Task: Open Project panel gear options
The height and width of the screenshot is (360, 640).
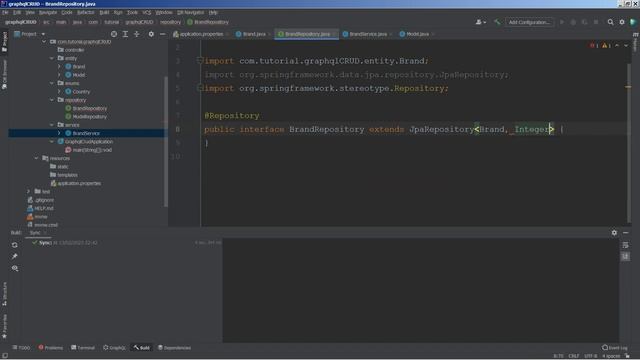Action: pyautogui.click(x=151, y=34)
